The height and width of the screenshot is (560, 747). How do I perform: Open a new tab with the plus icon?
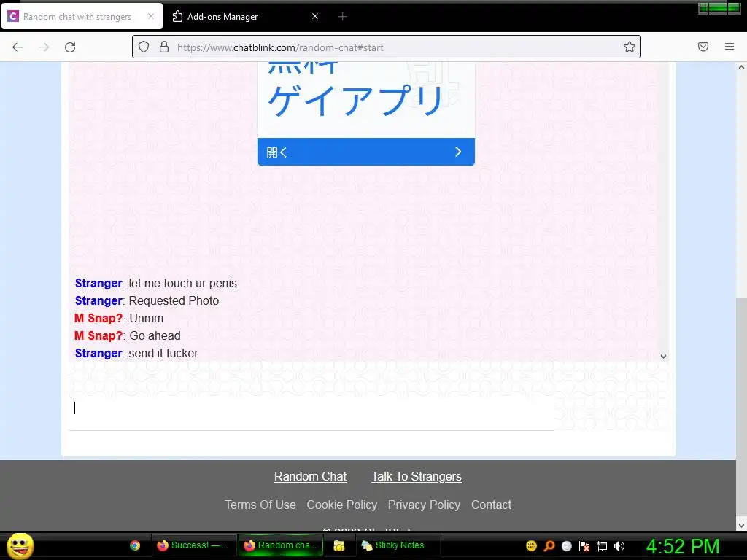[343, 17]
